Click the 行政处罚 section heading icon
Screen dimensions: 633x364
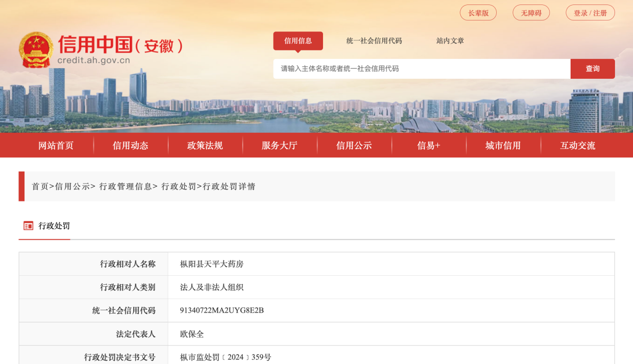[28, 226]
